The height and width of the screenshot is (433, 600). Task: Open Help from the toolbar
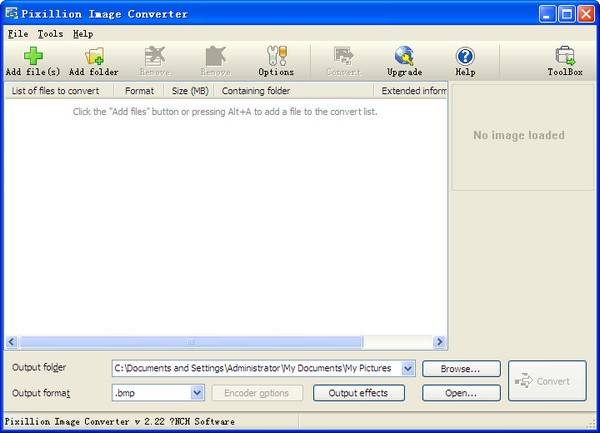tap(465, 56)
